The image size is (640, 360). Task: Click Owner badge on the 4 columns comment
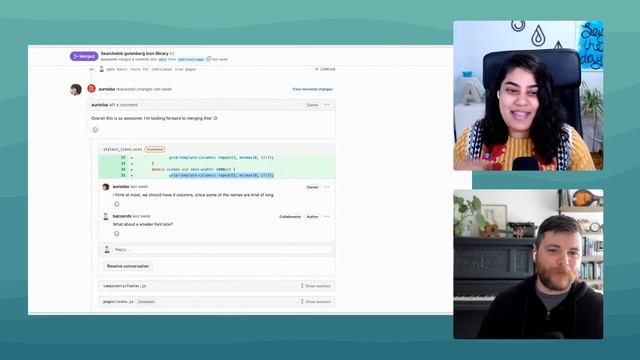(x=312, y=187)
